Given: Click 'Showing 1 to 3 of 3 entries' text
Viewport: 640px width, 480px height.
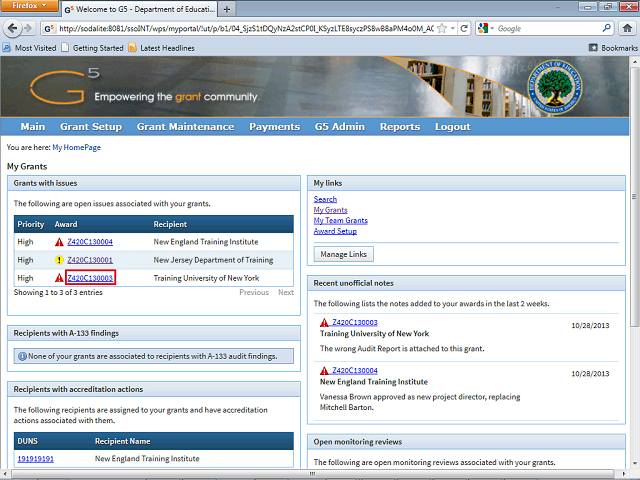Looking at the screenshot, I should pos(58,292).
